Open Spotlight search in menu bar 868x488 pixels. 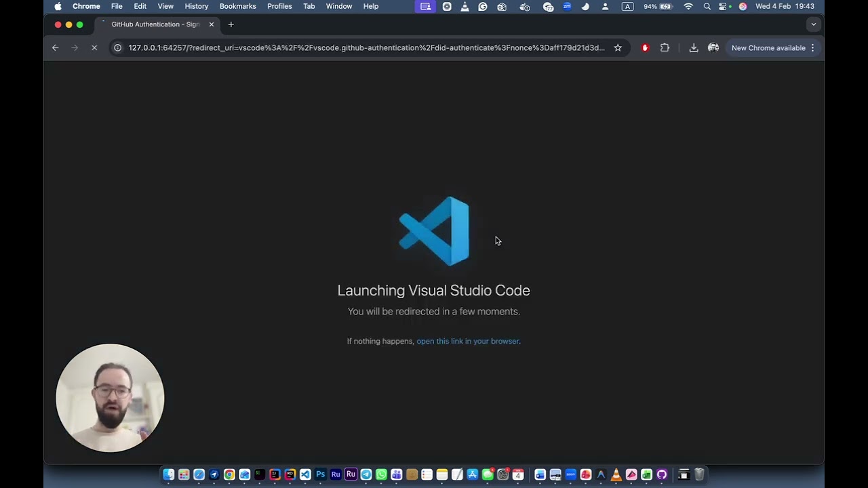coord(707,6)
